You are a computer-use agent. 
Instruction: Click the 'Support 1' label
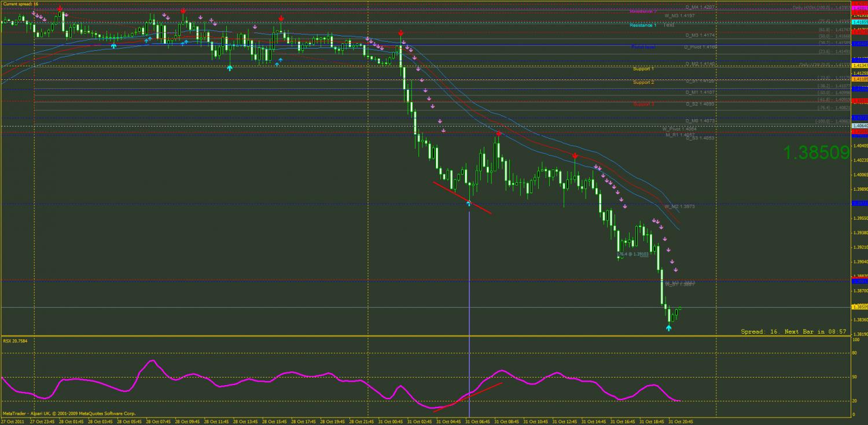(643, 69)
